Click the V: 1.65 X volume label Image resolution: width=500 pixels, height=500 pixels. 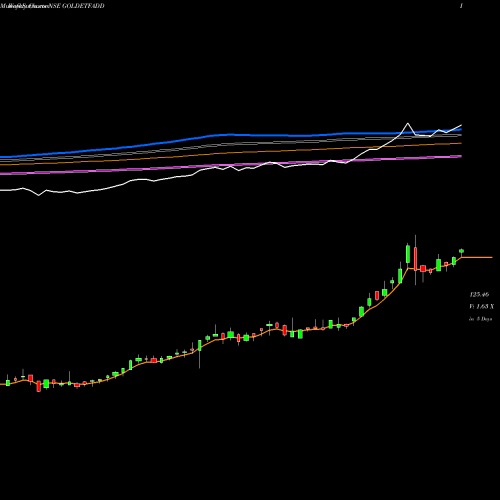(481, 306)
